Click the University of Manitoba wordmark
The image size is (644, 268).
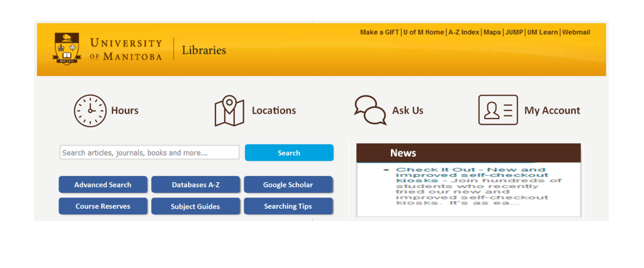click(126, 49)
